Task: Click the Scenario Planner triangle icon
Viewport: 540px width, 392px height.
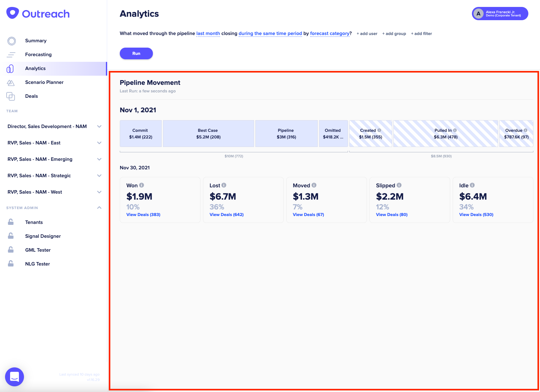Action: pyautogui.click(x=11, y=83)
